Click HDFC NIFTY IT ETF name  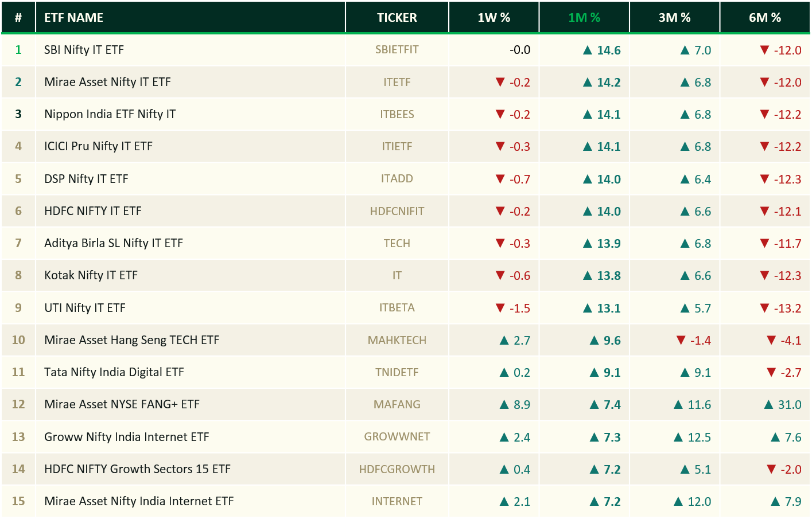click(93, 211)
